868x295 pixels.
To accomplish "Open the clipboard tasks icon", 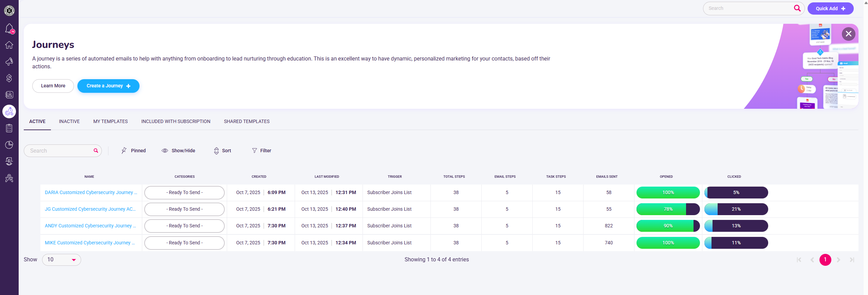I will [x=9, y=128].
